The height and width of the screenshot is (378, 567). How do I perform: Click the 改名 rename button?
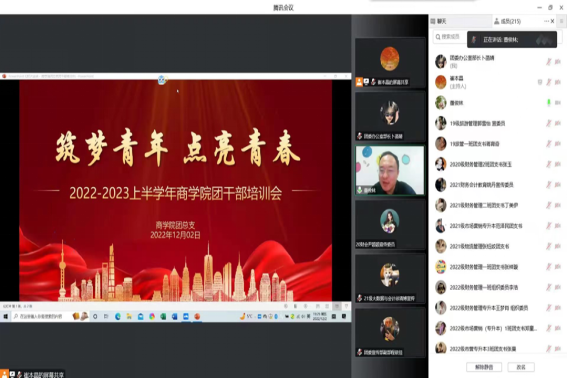click(521, 367)
